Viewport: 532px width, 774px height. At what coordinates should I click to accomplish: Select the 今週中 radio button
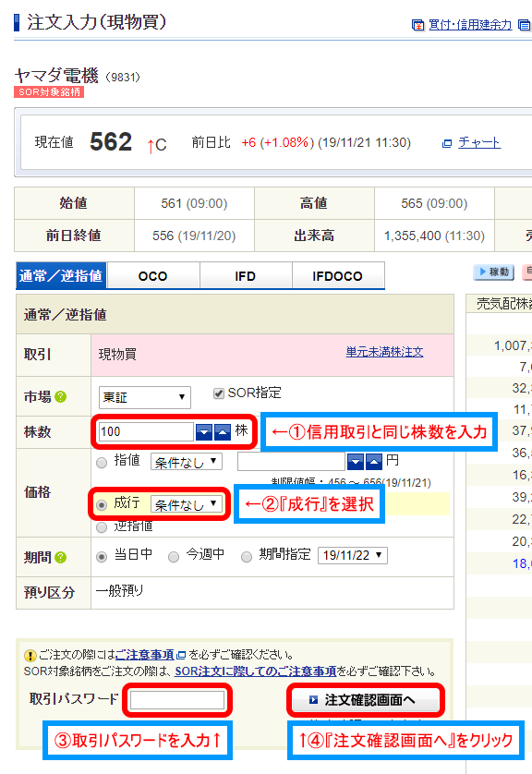[x=174, y=557]
